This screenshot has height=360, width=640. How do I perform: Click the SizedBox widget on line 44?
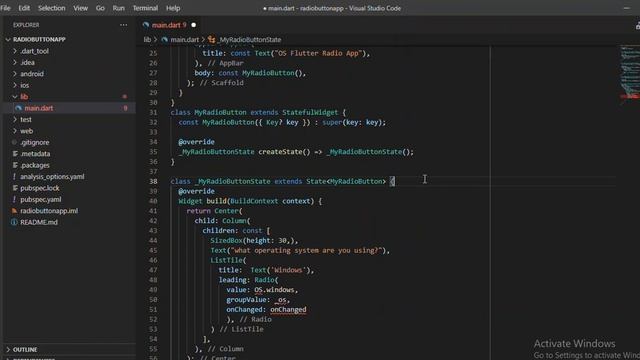226,241
